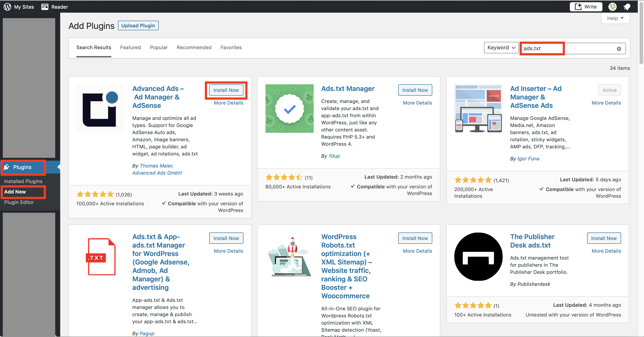Viewport: 644px width, 337px height.
Task: Open author link Igor Funa
Action: tap(528, 159)
